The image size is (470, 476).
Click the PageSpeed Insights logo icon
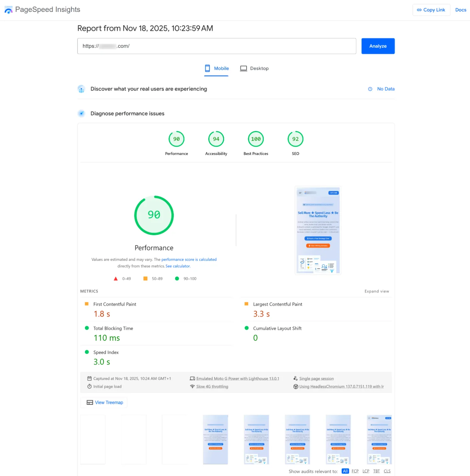click(9, 10)
